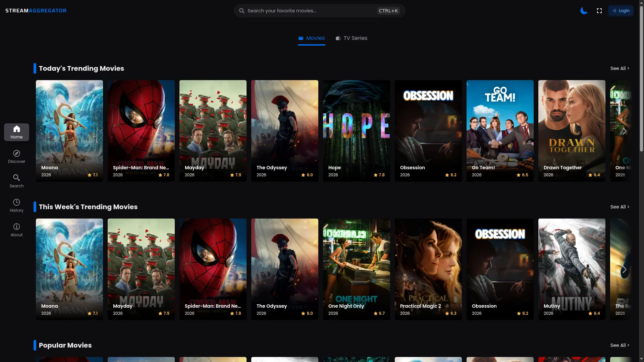See All of This Week's Trending Movies
Screen dimensions: 644x362
click(x=620, y=207)
